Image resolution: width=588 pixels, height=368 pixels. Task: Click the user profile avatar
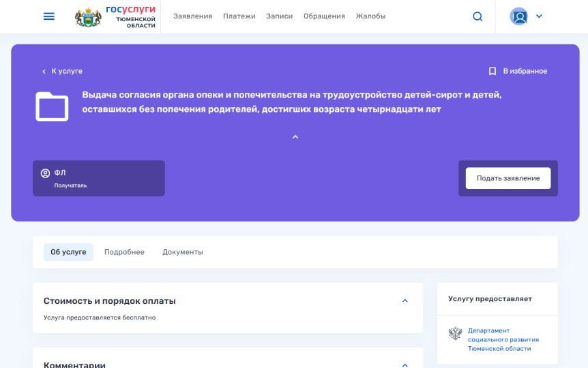[x=519, y=16]
